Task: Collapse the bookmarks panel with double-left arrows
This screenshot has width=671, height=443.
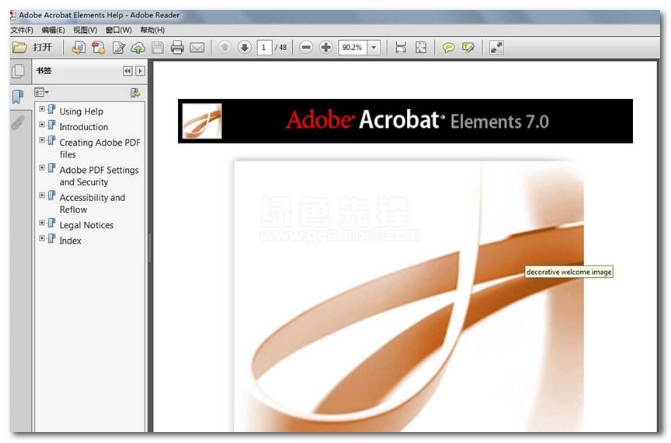Action: (128, 71)
